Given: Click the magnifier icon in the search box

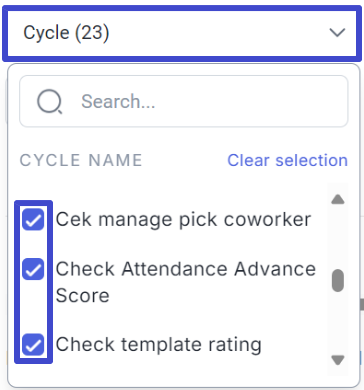Looking at the screenshot, I should click(49, 102).
